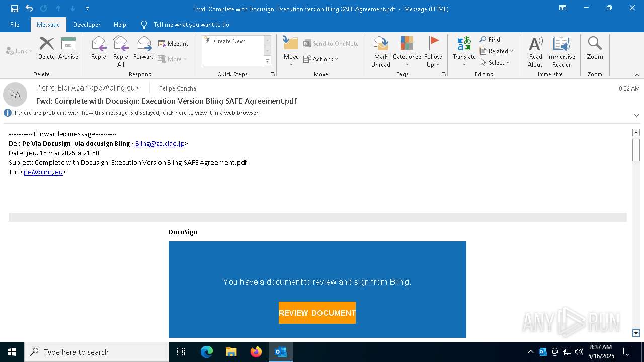The height and width of the screenshot is (362, 644).
Task: Click Find in Editing group
Action: point(490,39)
